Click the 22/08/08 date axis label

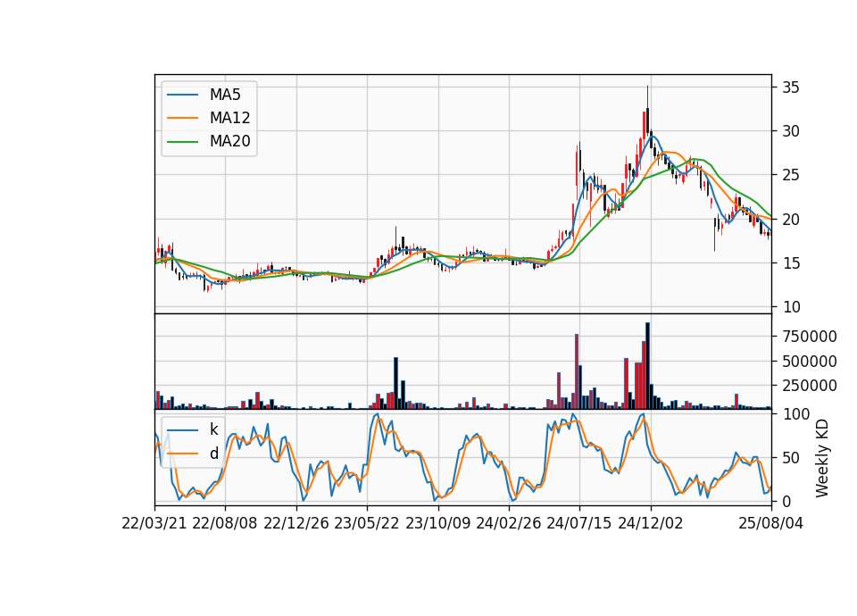tap(225, 524)
